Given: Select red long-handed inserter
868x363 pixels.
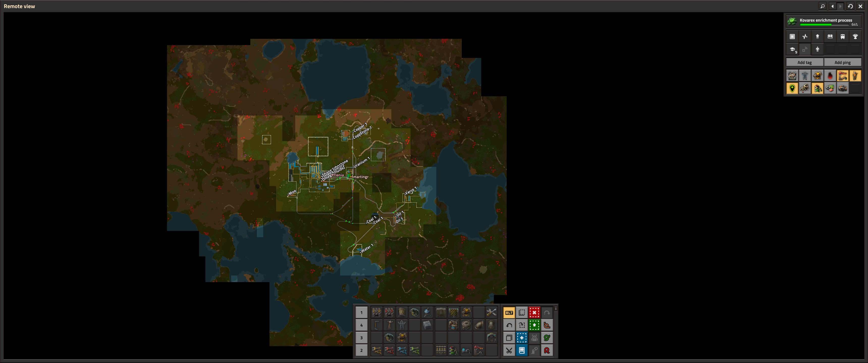Looking at the screenshot, I should coord(389,351).
